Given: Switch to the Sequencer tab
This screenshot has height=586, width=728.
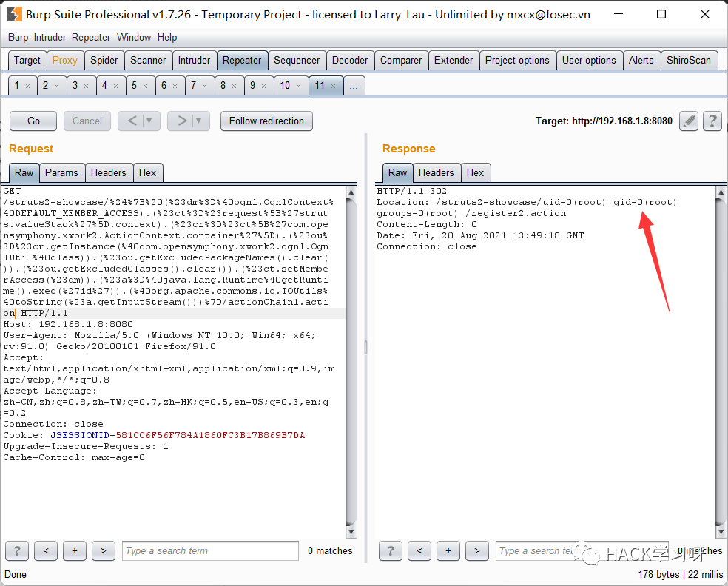Looking at the screenshot, I should [297, 61].
